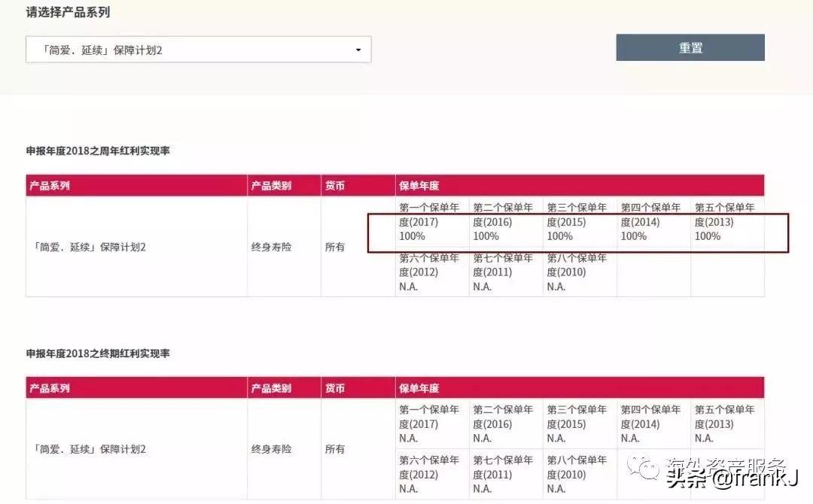This screenshot has width=813, height=504.
Task: Click the 保单年度 header in the first table
Action: coord(416,185)
